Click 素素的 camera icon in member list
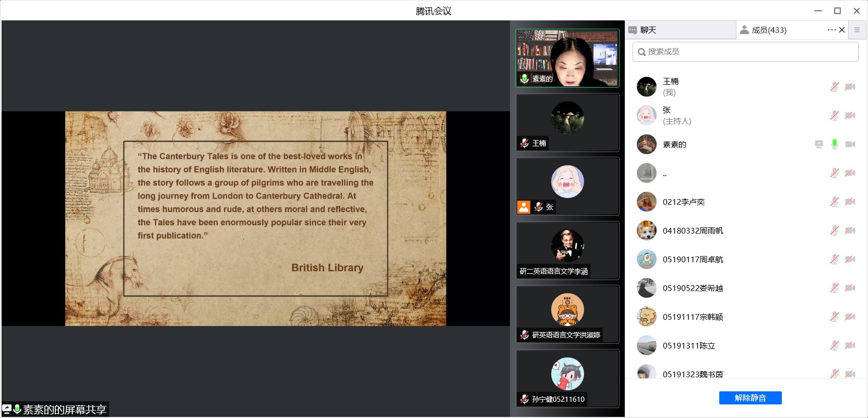The width and height of the screenshot is (868, 418). pyautogui.click(x=850, y=144)
